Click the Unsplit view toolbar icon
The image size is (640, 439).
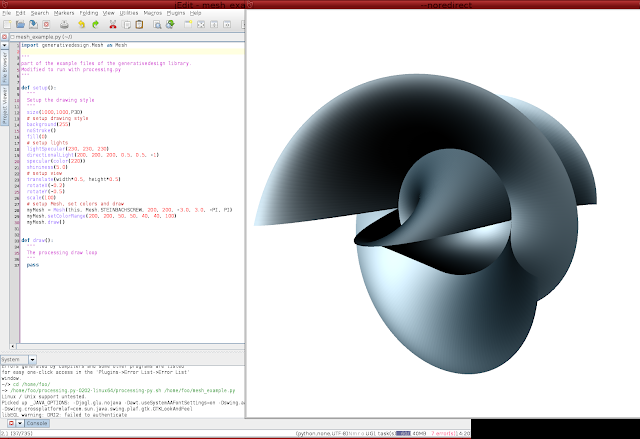(x=201, y=24)
